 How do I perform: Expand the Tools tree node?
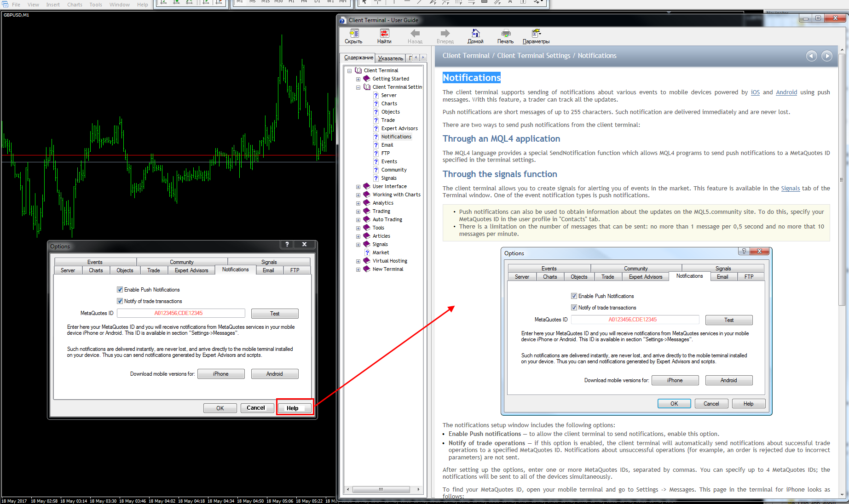[358, 228]
